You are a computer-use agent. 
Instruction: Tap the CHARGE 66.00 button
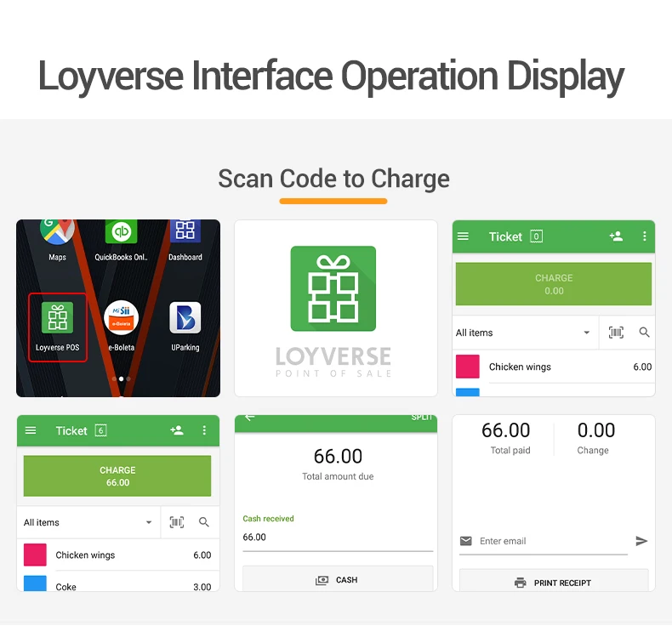tap(117, 476)
